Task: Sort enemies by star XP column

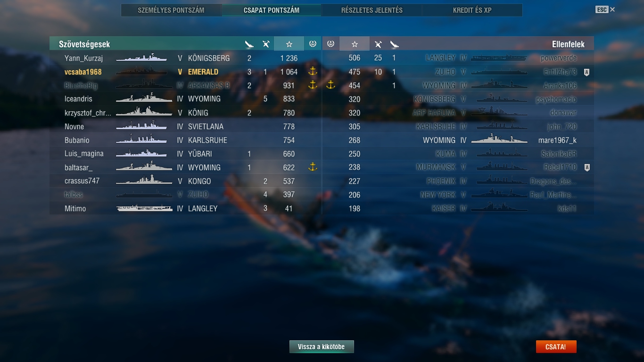Action: point(355,44)
